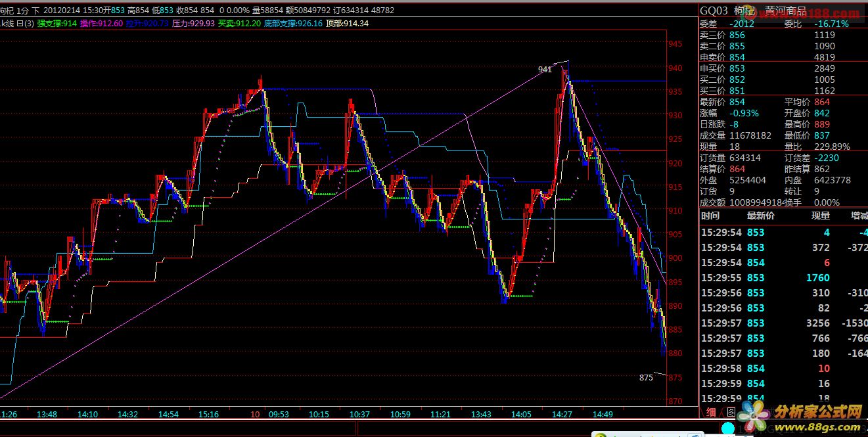The image size is (868, 437).
Task: Click the 最低价 837 value
Action: [822, 135]
